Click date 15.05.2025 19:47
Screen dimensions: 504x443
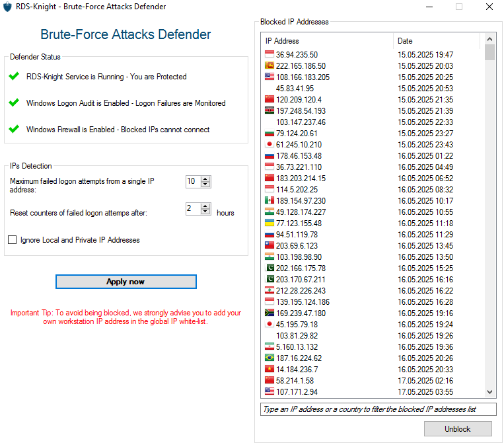[x=425, y=54]
